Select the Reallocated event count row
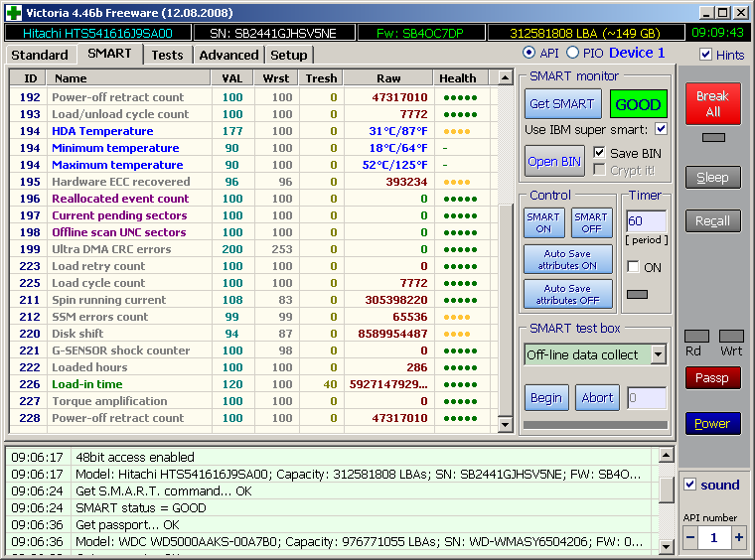The image size is (755, 560). point(253,199)
